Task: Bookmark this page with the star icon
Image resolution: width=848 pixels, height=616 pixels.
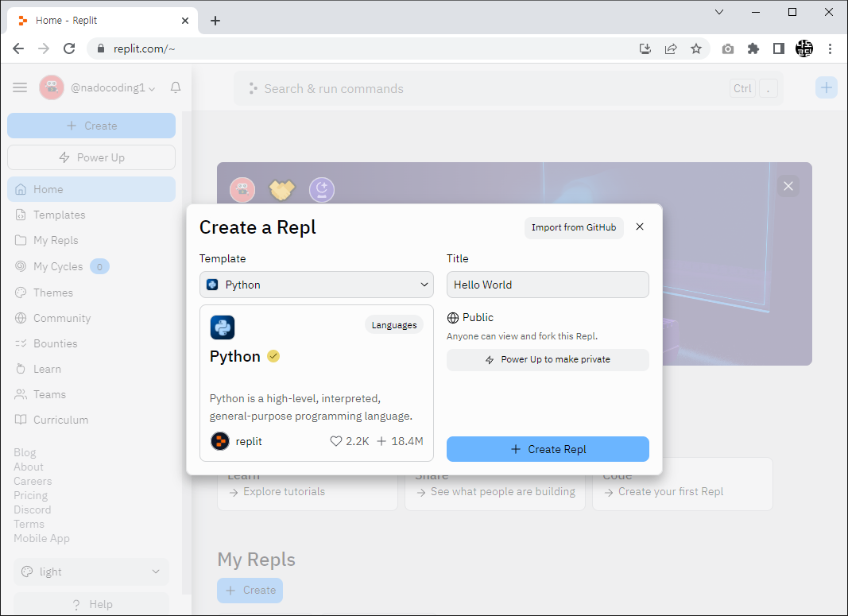Action: coord(696,48)
